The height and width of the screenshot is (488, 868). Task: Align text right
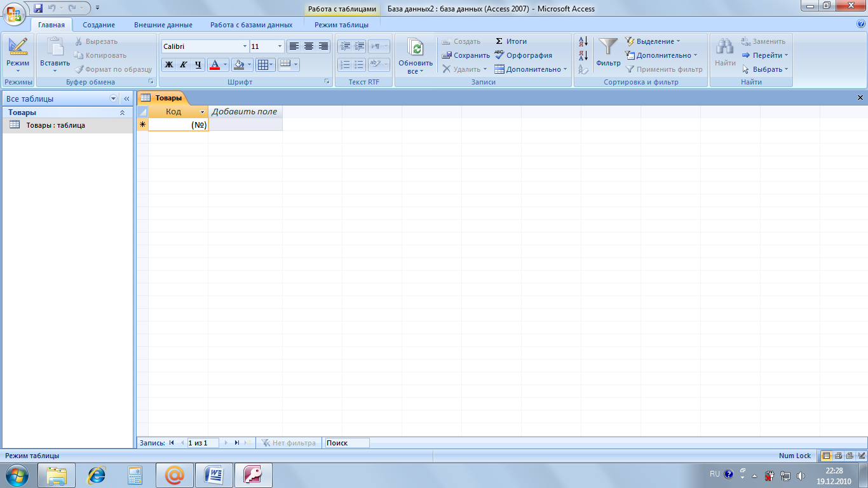(323, 46)
